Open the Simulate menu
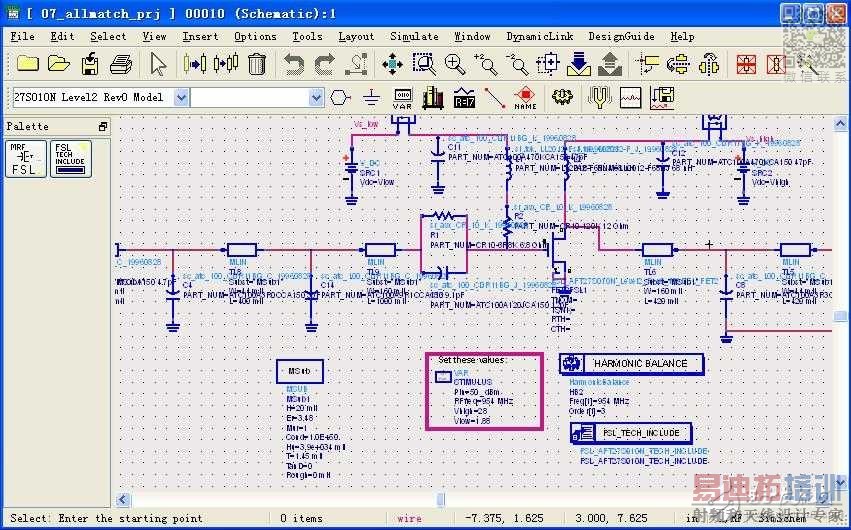851x530 pixels. 414,36
